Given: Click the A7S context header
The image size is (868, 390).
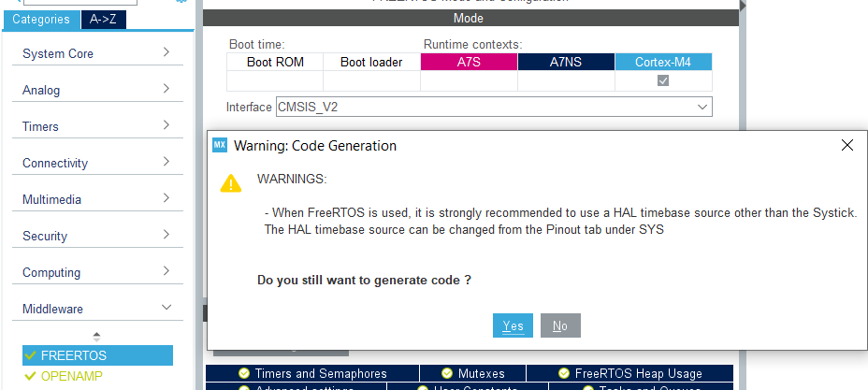Looking at the screenshot, I should click(469, 62).
